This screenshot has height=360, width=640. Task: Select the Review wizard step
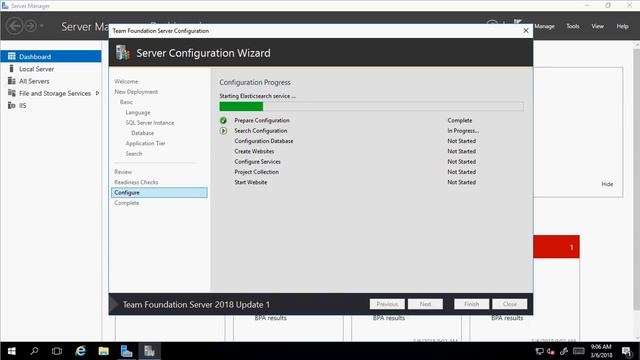pos(123,172)
